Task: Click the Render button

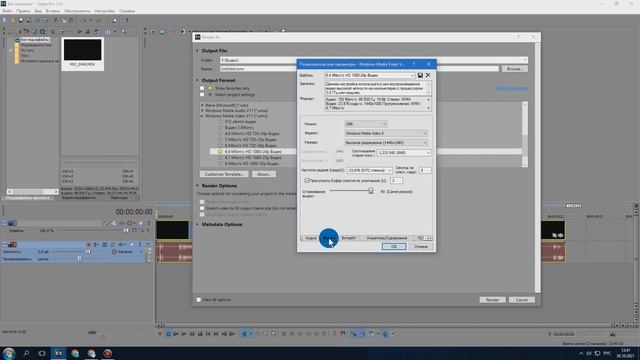Action: coord(492,300)
